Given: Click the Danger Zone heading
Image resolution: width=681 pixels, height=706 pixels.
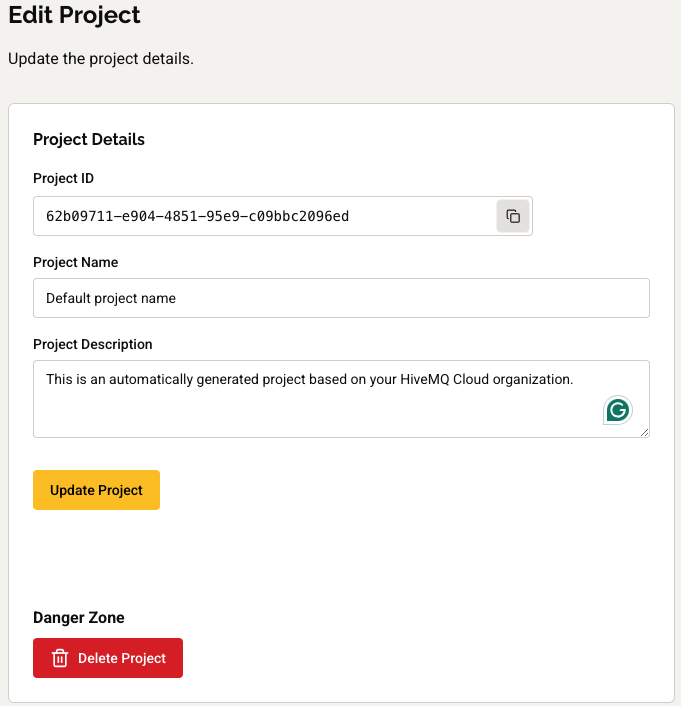Looking at the screenshot, I should [x=79, y=618].
